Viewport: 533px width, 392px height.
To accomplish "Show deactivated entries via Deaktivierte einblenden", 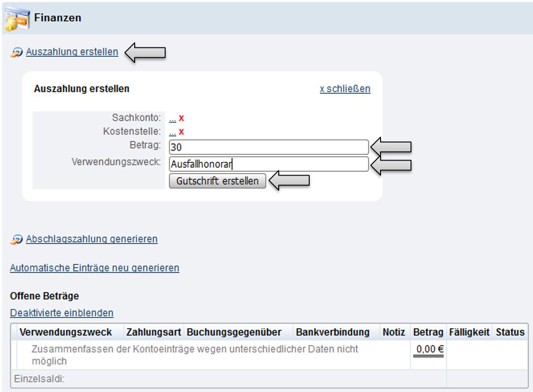I will 61,312.
